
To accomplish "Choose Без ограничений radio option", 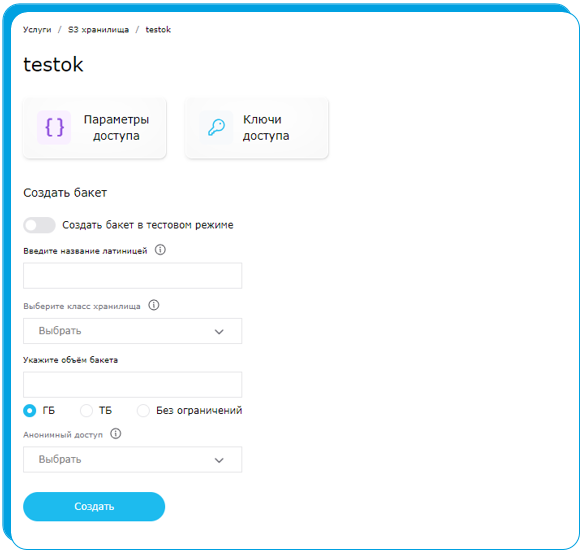I will point(143,410).
